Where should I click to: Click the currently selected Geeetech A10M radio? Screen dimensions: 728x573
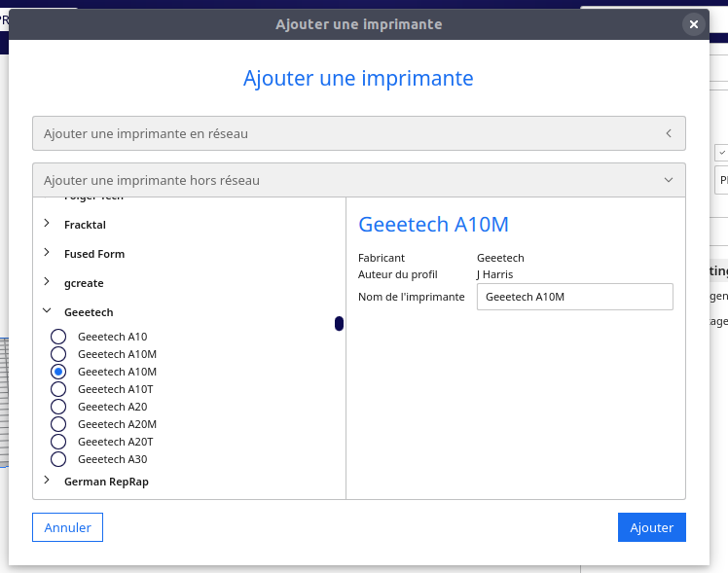(58, 372)
